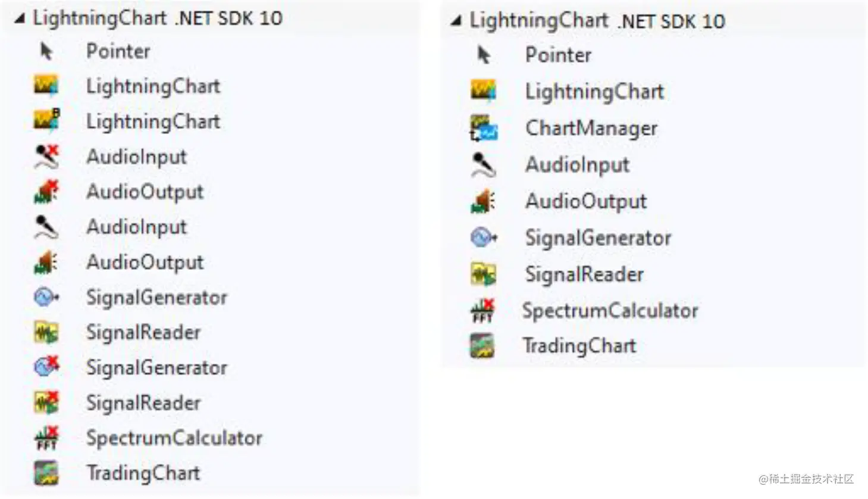Viewport: 868px width, 499px height.
Task: Click the red-crossed AudioOutput speaker icon
Action: (46, 192)
